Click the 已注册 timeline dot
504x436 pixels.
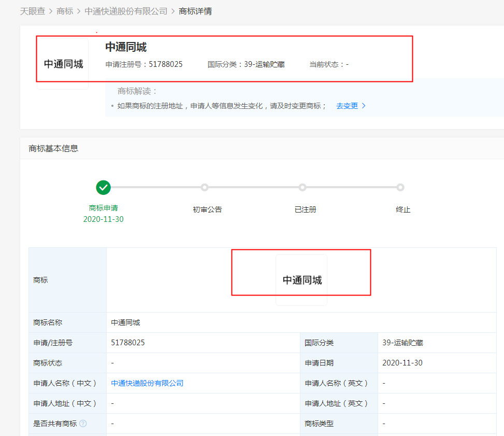point(303,187)
